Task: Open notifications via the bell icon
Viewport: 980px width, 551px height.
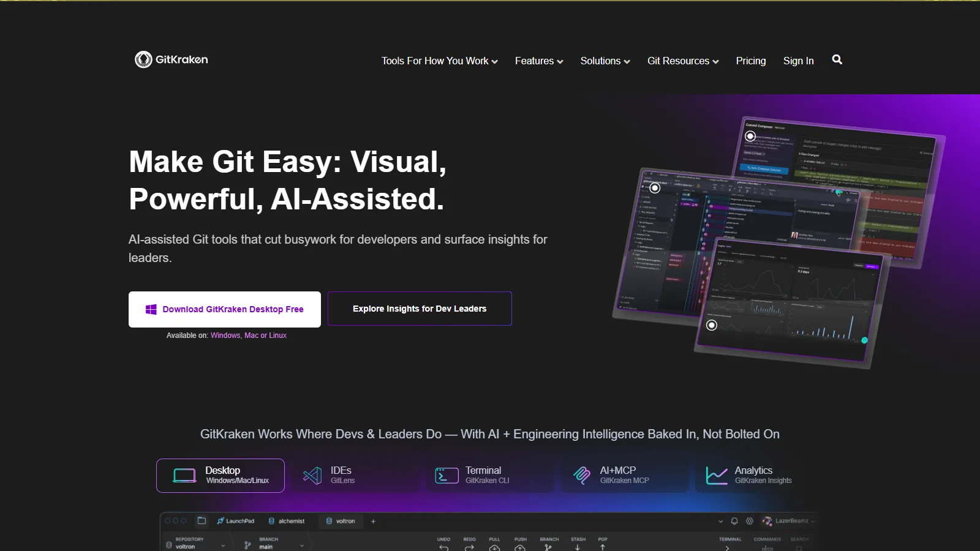Action: [734, 521]
